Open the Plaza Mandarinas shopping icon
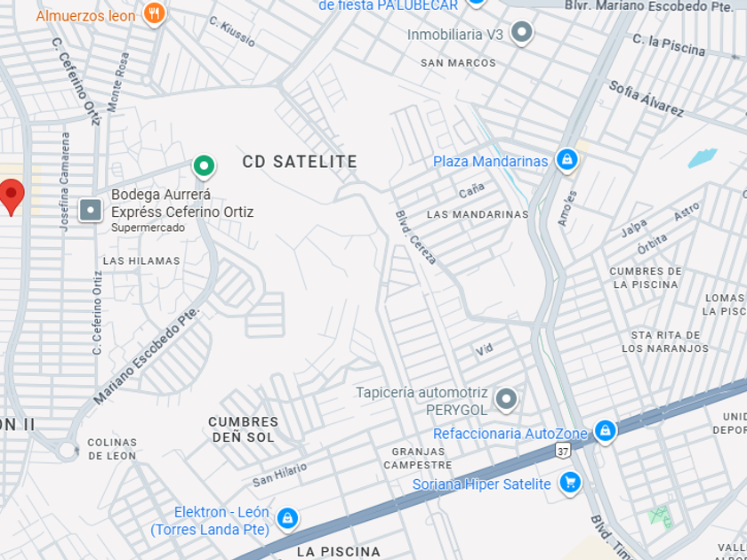 [567, 161]
